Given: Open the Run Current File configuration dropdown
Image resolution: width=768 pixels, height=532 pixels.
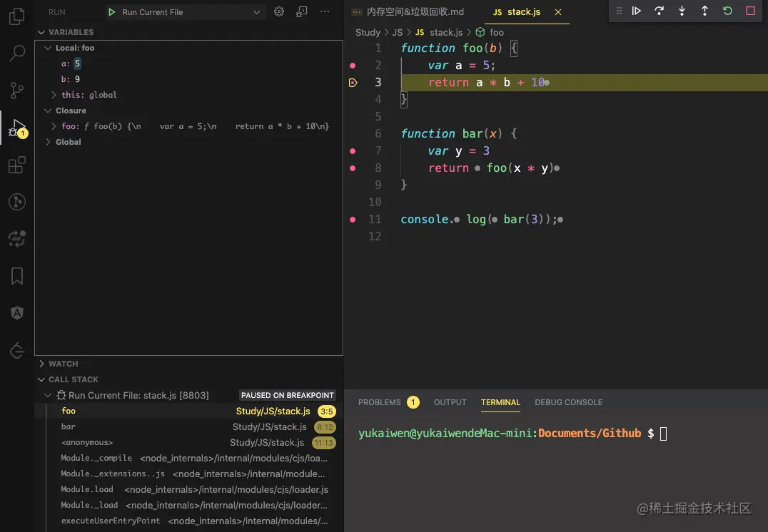Looking at the screenshot, I should [x=256, y=12].
